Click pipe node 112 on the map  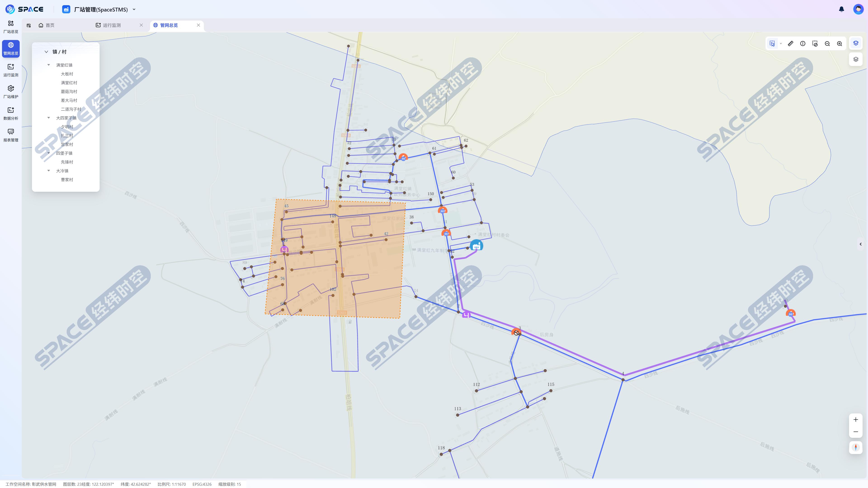coord(476,391)
